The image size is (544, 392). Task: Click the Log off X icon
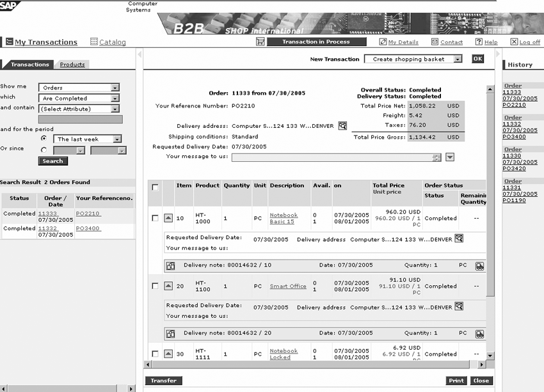click(x=514, y=42)
